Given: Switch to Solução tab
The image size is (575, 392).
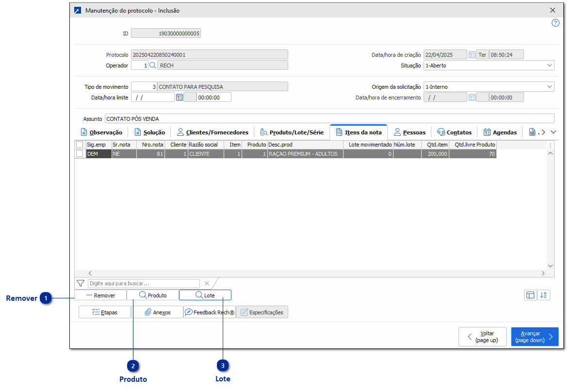Looking at the screenshot, I should pos(149,132).
